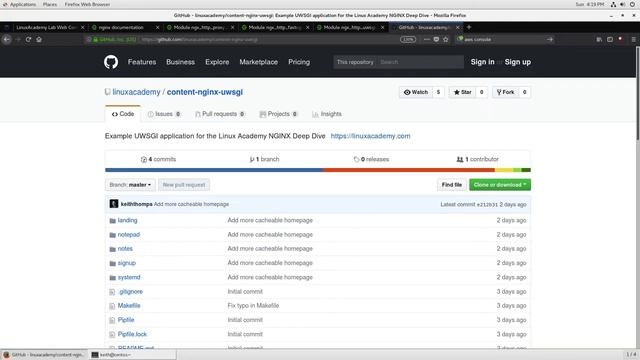Open the Branch: master dropdown
The height and width of the screenshot is (360, 640).
[x=130, y=185]
